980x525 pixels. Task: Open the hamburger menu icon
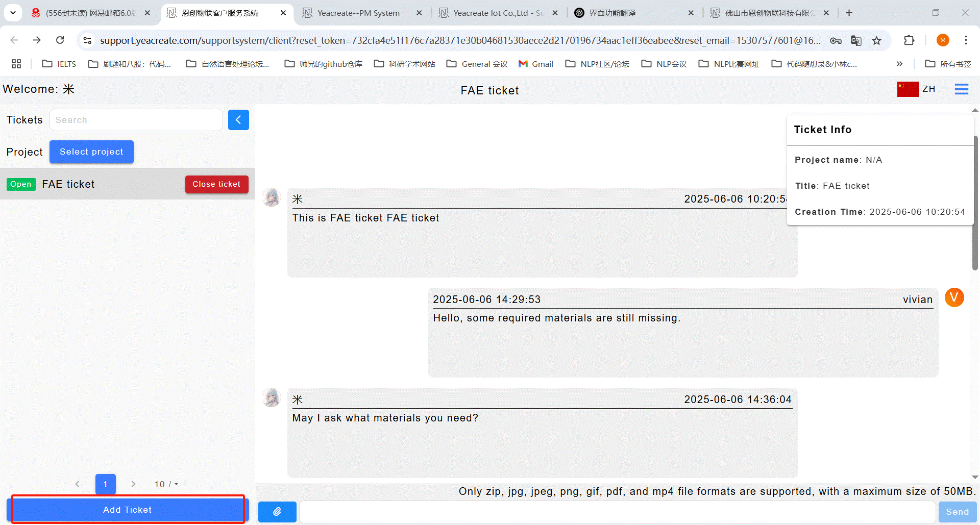pos(961,89)
